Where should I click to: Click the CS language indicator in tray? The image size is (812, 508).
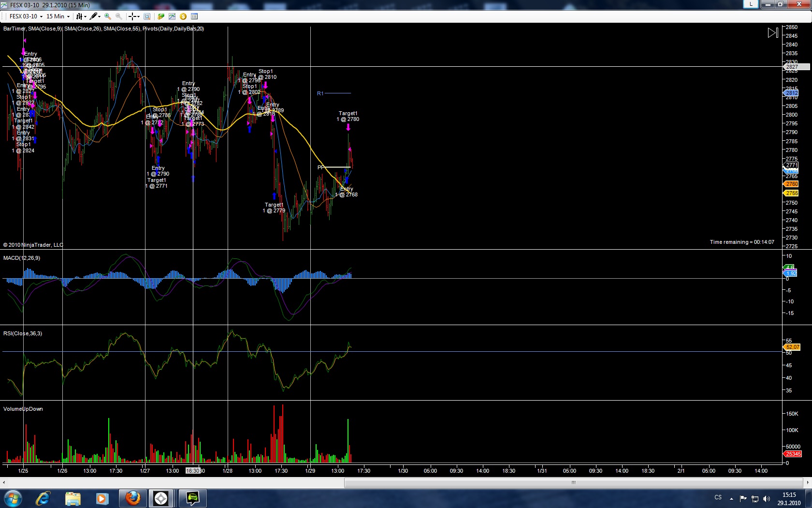718,498
